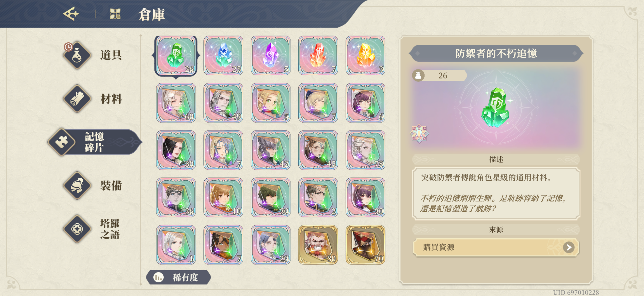Select the character fragment with count 78
The width and height of the screenshot is (644, 296).
coord(365,150)
